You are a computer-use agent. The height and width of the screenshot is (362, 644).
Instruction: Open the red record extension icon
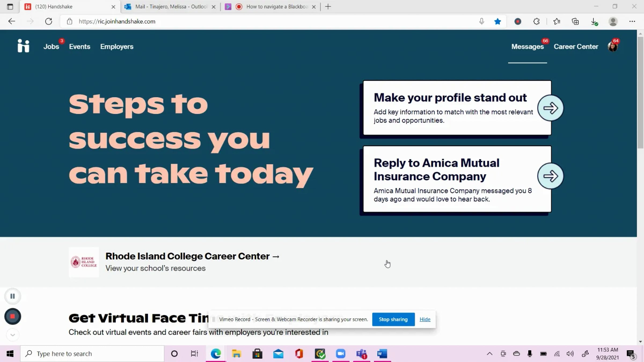pyautogui.click(x=518, y=21)
